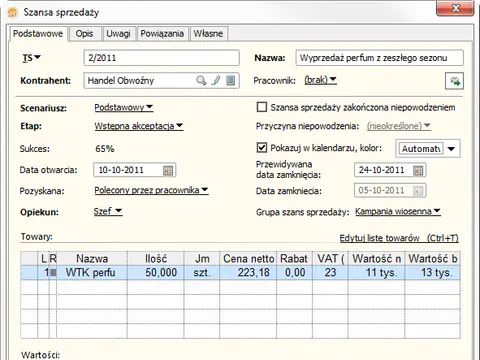Open the Grupa szans sprzedaży Kampania wiosenna dropdown

point(398,211)
